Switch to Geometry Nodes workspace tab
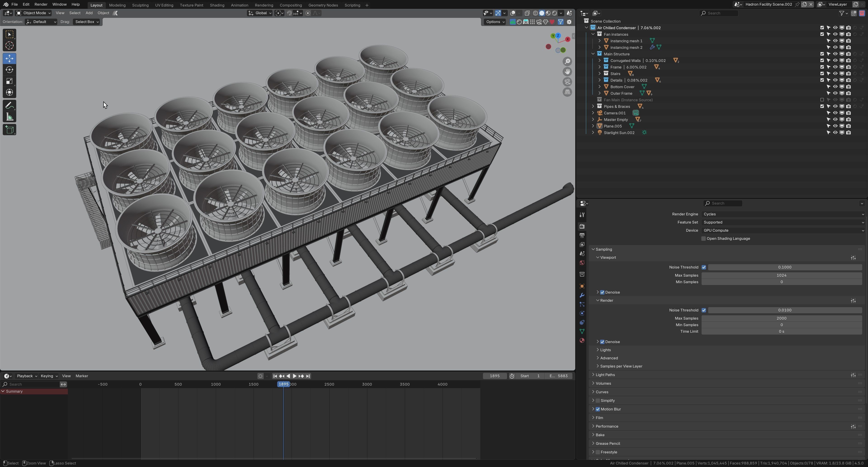Image resolution: width=868 pixels, height=467 pixels. [x=323, y=5]
